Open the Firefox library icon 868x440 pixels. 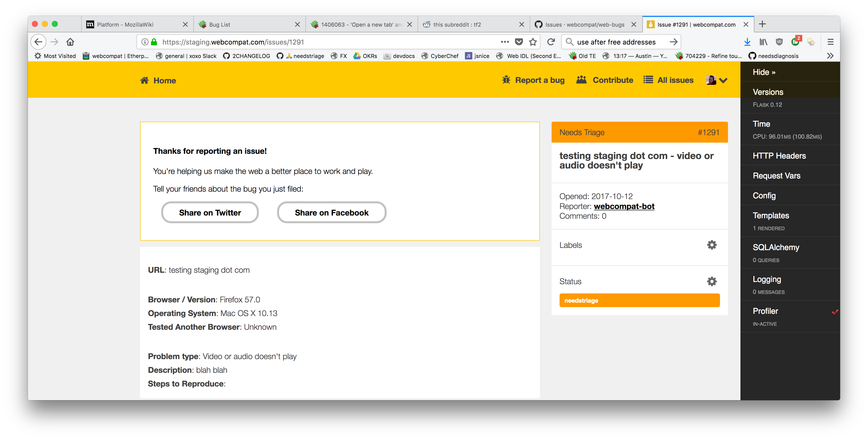[763, 42]
